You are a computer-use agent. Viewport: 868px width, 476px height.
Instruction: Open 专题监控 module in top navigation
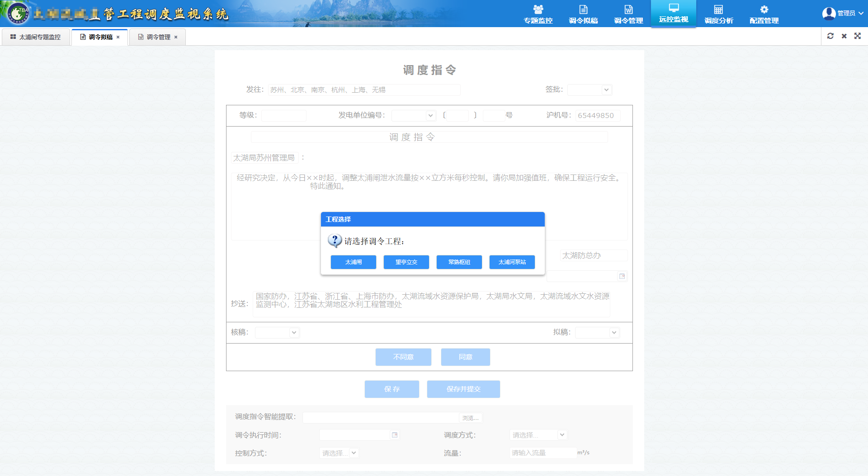[538, 14]
